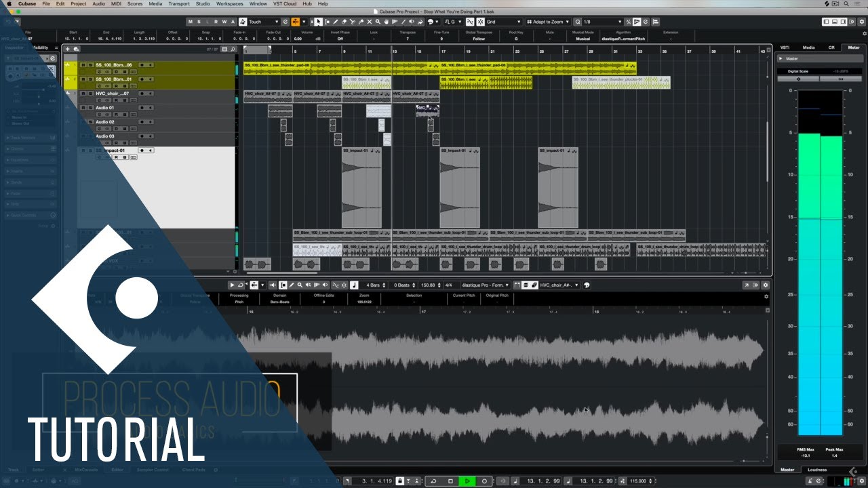Record-enable the Audio 01 track
The width and height of the screenshot is (868, 488).
tap(142, 108)
